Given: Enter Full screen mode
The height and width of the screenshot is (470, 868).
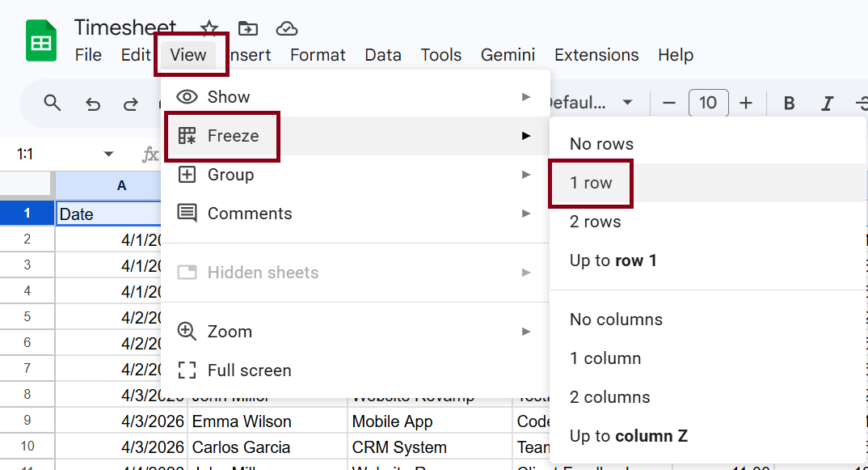Looking at the screenshot, I should tap(249, 370).
